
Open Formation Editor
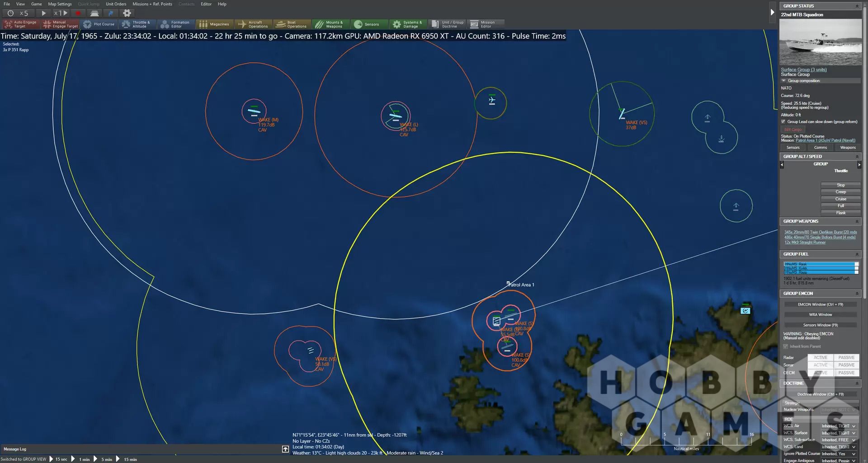click(176, 24)
